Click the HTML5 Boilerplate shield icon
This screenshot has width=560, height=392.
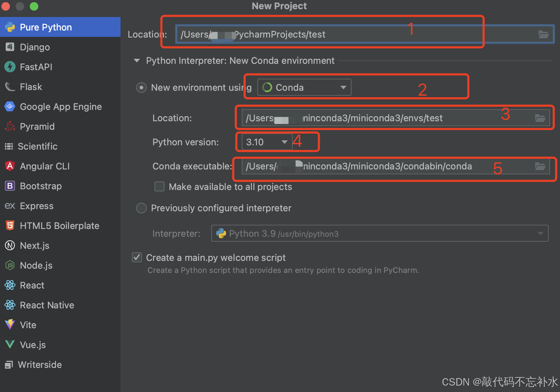pyautogui.click(x=10, y=225)
